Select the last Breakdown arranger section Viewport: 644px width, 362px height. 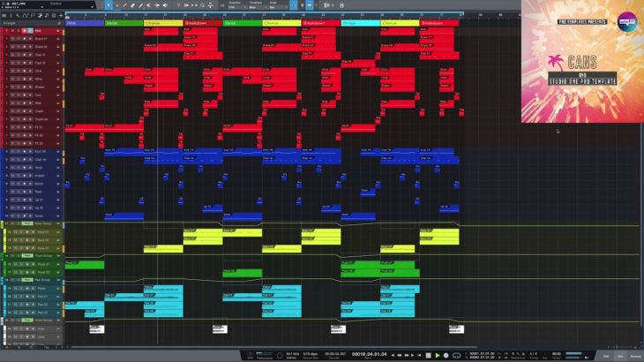click(x=439, y=24)
